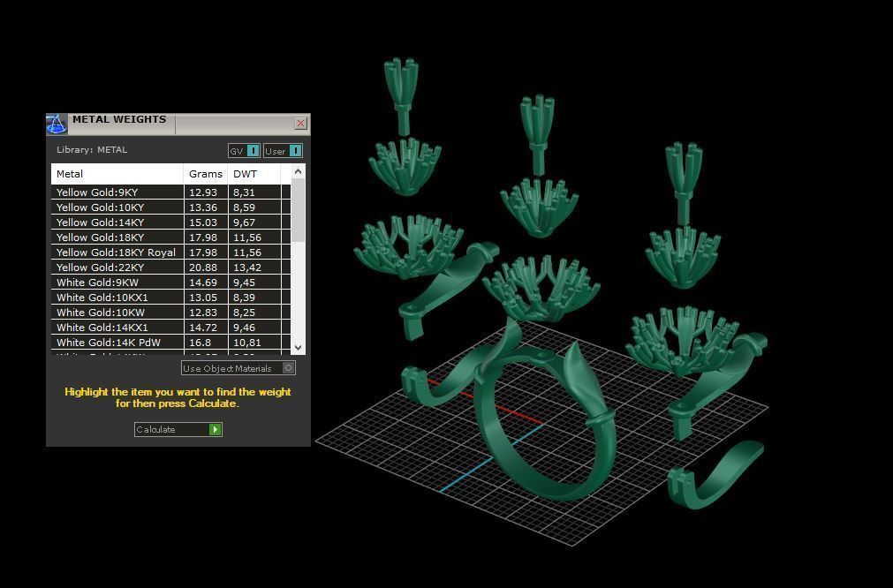Select the Yellow Gold:9KY row

coord(171,192)
